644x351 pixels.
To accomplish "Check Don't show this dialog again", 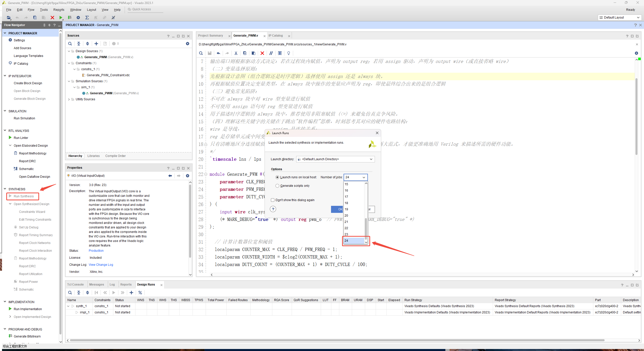I will point(273,200).
